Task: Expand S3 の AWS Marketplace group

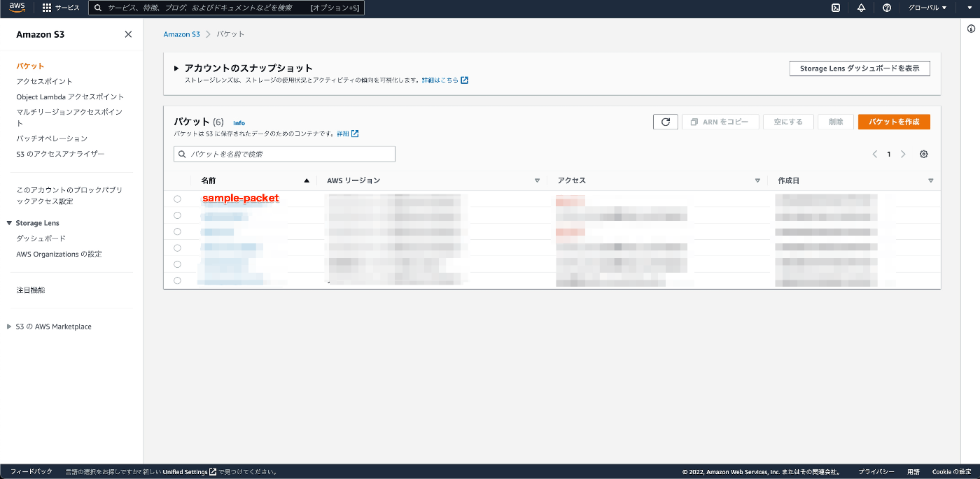Action: pyautogui.click(x=9, y=327)
